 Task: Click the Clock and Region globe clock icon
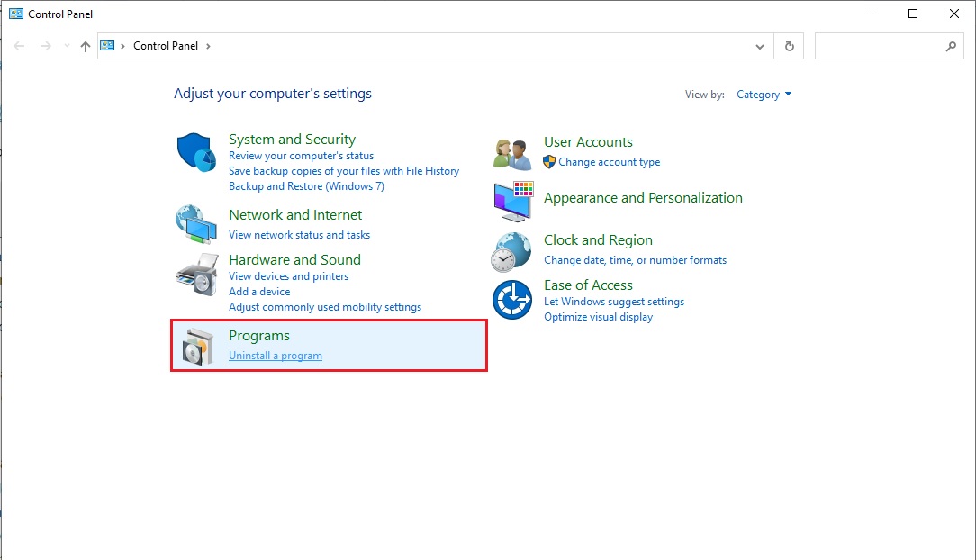coord(511,252)
